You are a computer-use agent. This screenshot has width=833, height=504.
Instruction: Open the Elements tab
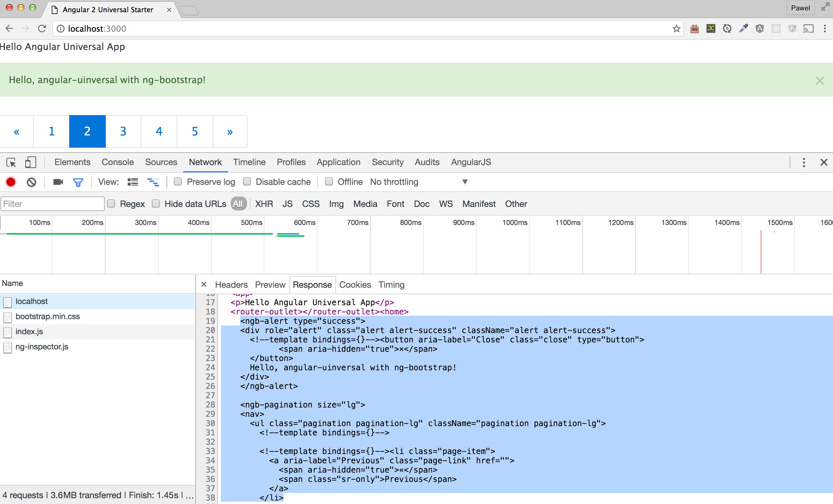[72, 162]
